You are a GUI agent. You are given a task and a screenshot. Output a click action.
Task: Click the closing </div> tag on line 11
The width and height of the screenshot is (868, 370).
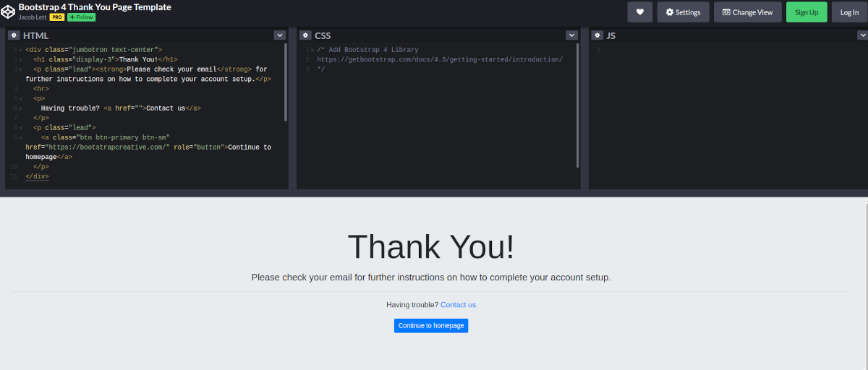click(x=37, y=176)
